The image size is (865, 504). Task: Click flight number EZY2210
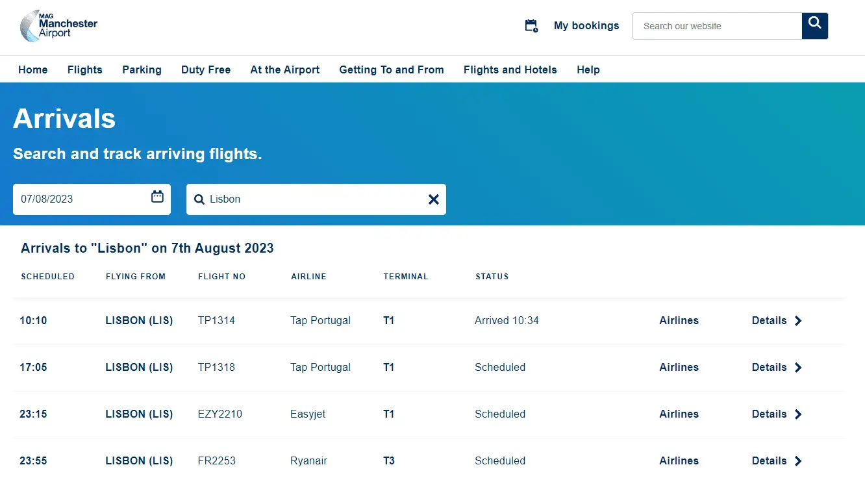[x=220, y=414]
